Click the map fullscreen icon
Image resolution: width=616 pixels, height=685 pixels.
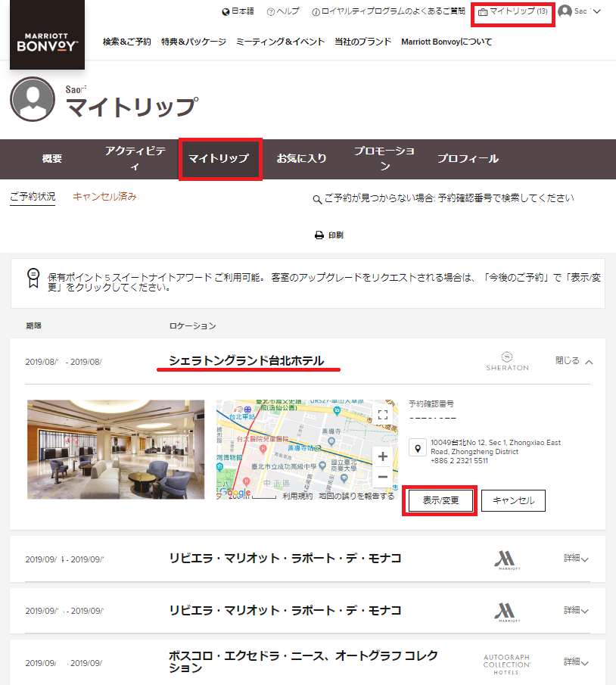[x=383, y=415]
